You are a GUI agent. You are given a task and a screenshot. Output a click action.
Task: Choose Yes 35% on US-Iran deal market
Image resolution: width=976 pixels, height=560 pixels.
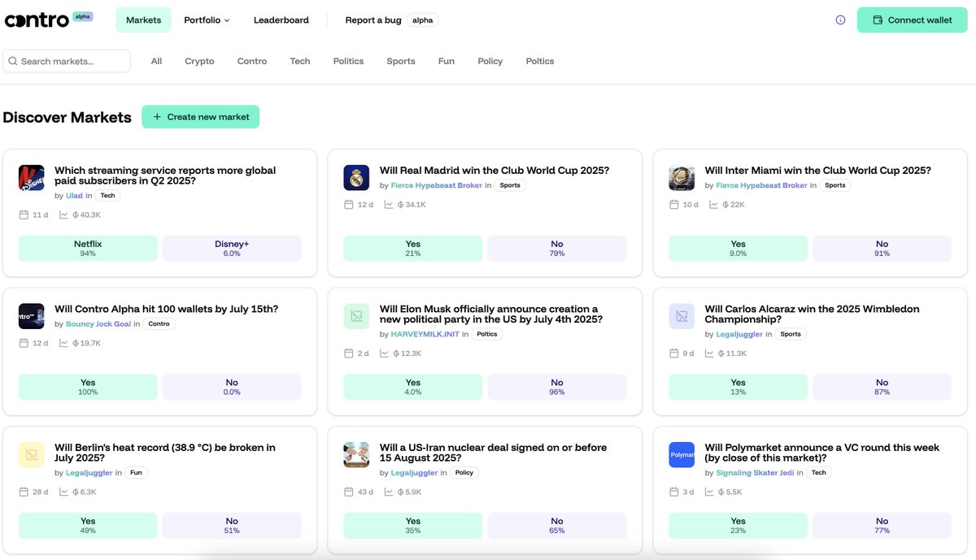(x=413, y=526)
